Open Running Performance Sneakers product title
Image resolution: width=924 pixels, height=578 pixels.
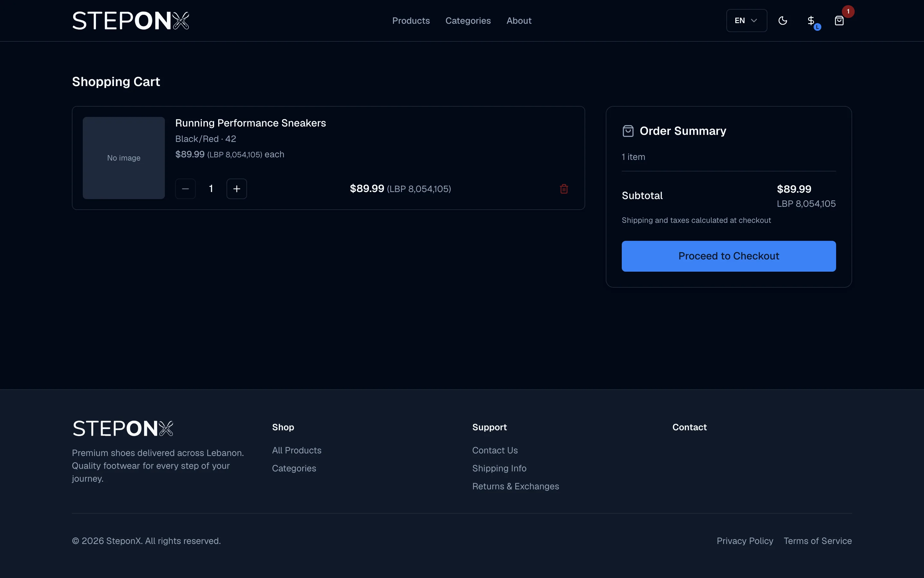(251, 123)
